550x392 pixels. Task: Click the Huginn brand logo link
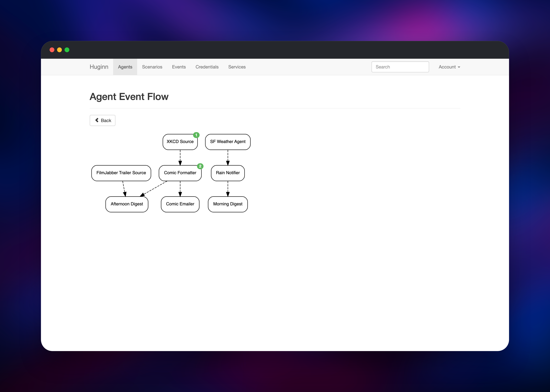(99, 67)
